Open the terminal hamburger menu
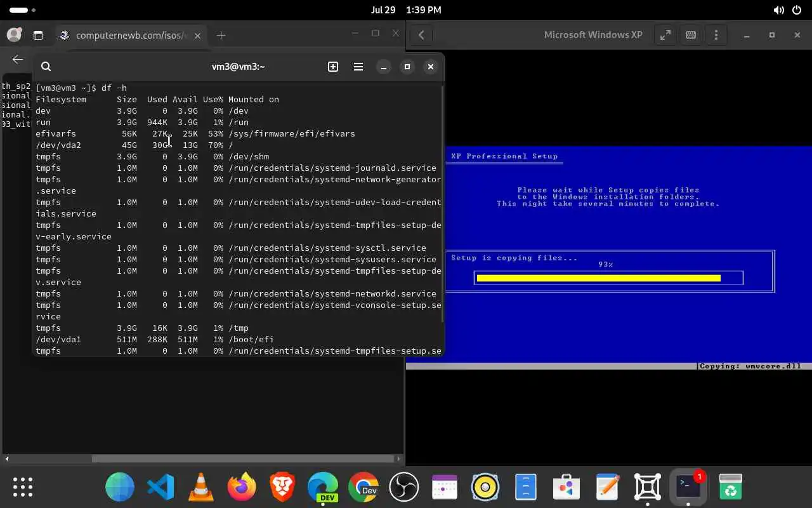The width and height of the screenshot is (812, 508). click(358, 66)
